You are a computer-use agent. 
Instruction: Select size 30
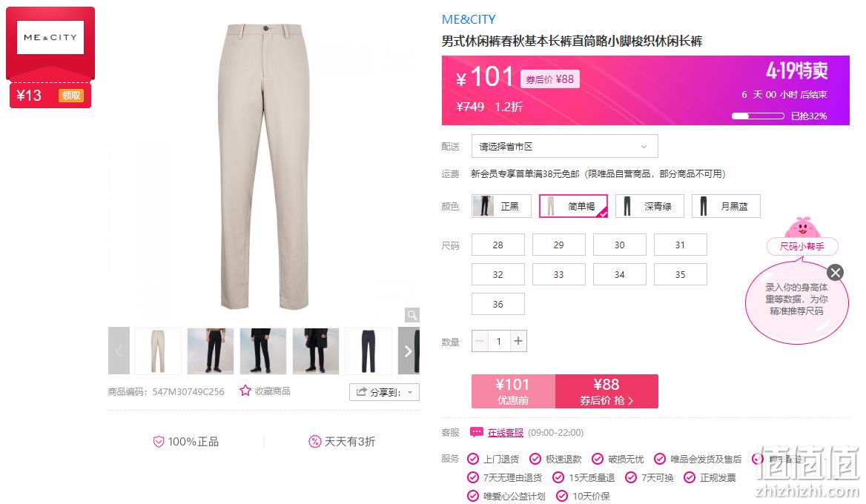point(620,245)
